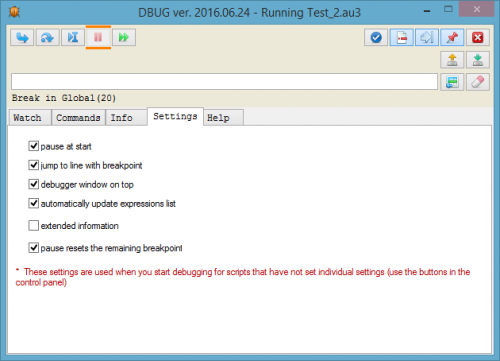Close the DBUG window
Image resolution: width=500 pixels, height=361 pixels.
pos(477,9)
